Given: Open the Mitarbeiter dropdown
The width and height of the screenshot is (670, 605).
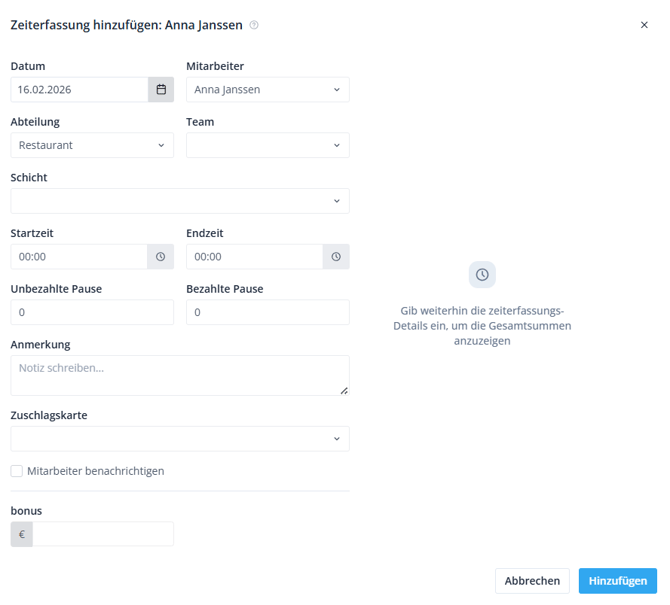Looking at the screenshot, I should pos(268,90).
